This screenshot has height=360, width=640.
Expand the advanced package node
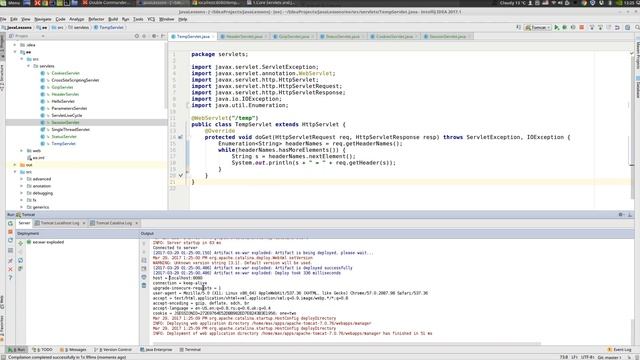pos(22,179)
